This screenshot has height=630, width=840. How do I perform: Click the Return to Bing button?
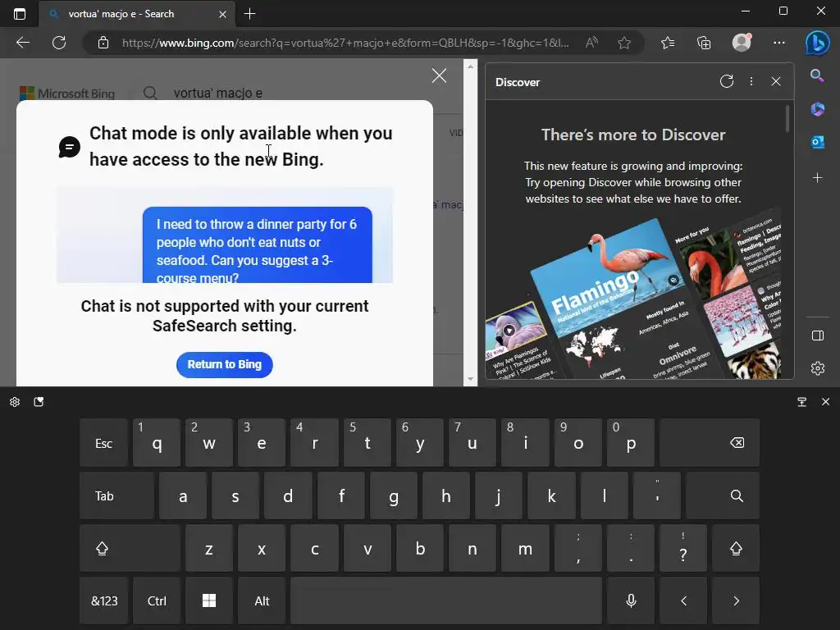225,365
